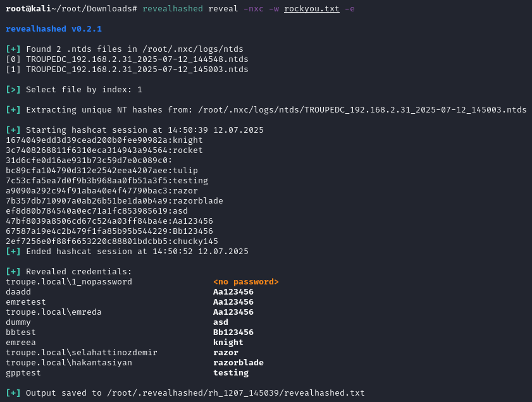This screenshot has width=532, height=402.
Task: Click the hash line cracked as knight
Action: point(104,140)
